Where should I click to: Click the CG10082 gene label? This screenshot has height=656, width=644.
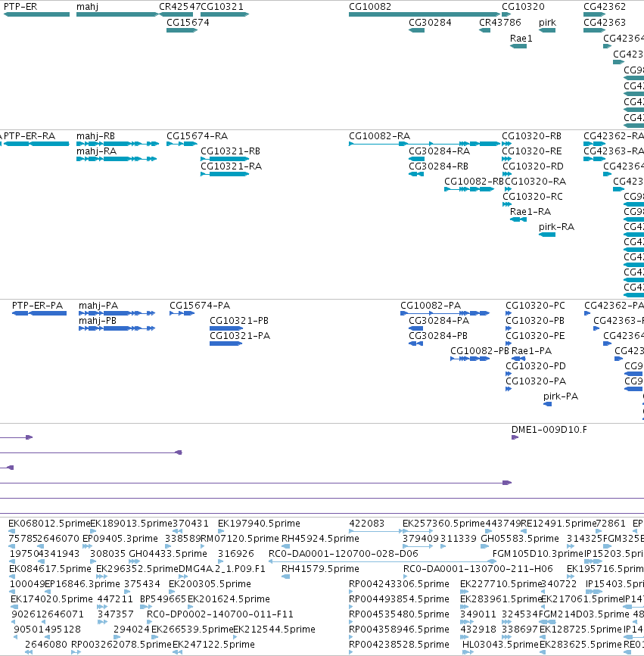pyautogui.click(x=370, y=7)
